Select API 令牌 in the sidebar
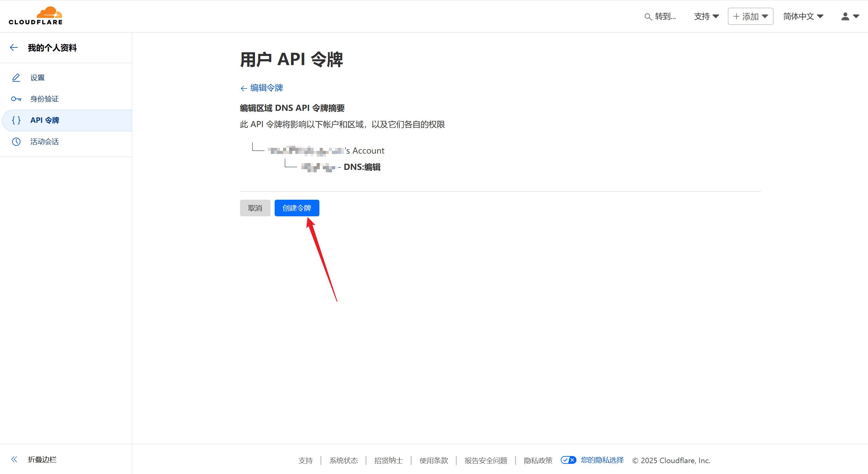868x474 pixels. point(67,120)
